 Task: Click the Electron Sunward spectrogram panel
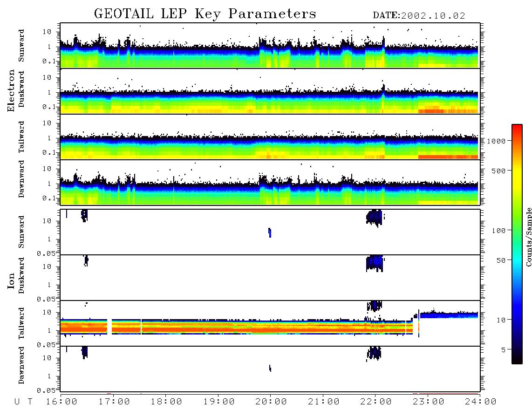[x=270, y=46]
